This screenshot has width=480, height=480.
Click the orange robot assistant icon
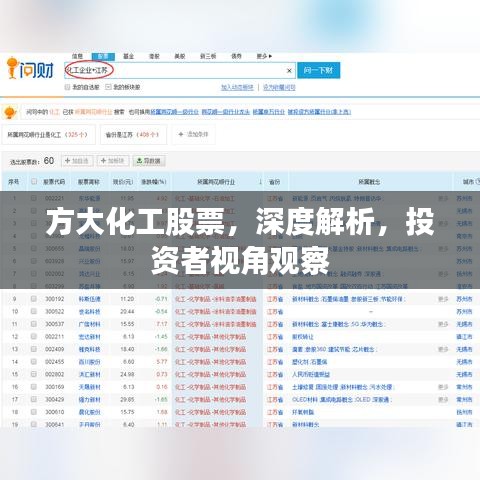tap(10, 112)
